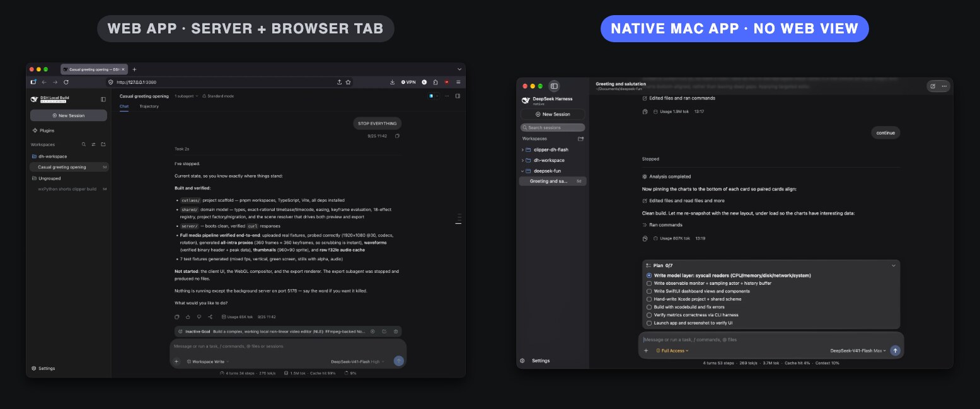This screenshot has width=980, height=409.
Task: Check Write SwiftUI dashboard views step
Action: (x=649, y=291)
